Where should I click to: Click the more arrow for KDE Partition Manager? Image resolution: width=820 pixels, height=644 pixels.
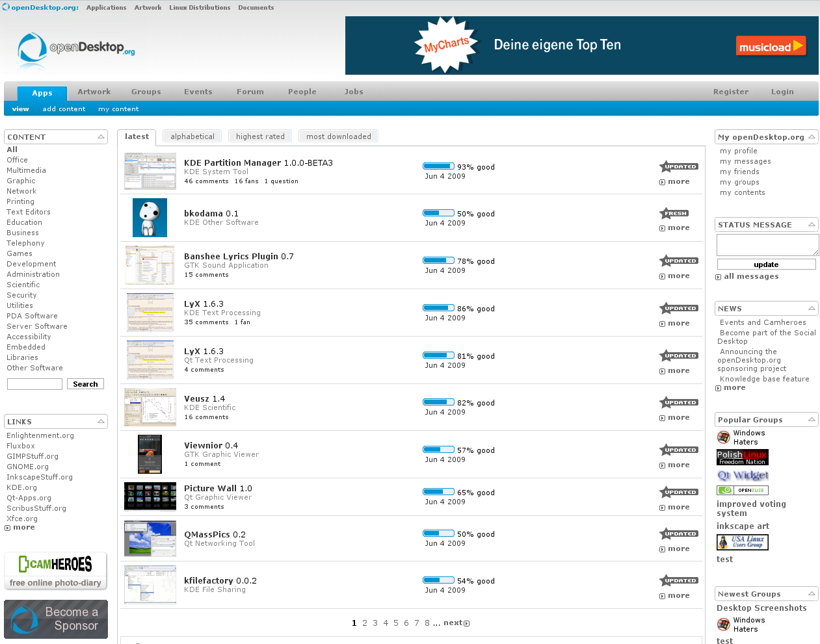point(662,182)
